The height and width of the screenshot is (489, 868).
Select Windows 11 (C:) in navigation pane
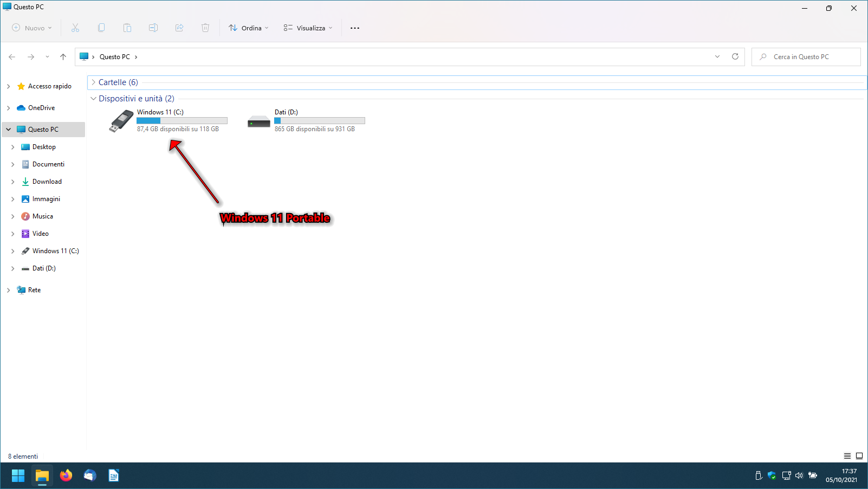point(55,251)
